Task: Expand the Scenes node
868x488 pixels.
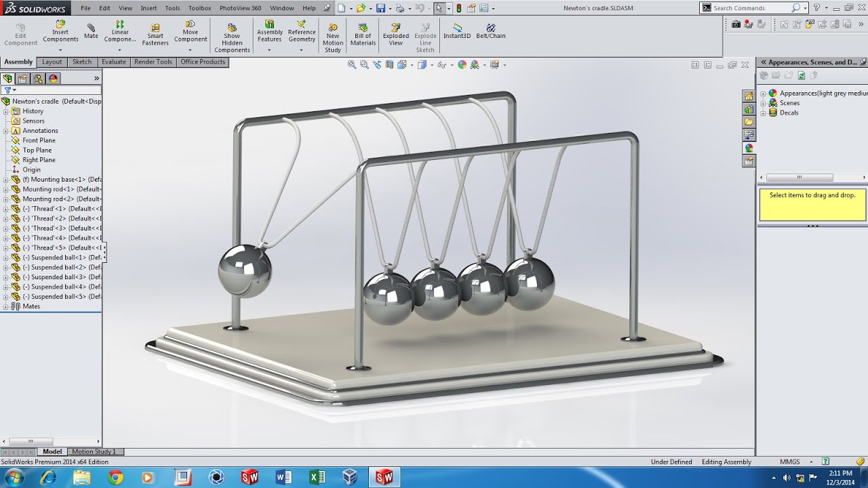Action: coord(763,103)
